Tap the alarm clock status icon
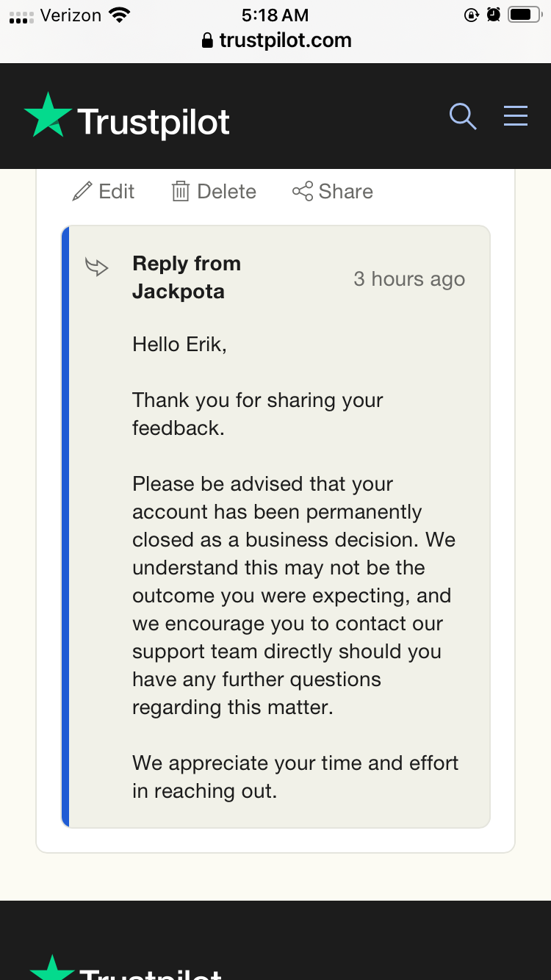 pos(494,15)
